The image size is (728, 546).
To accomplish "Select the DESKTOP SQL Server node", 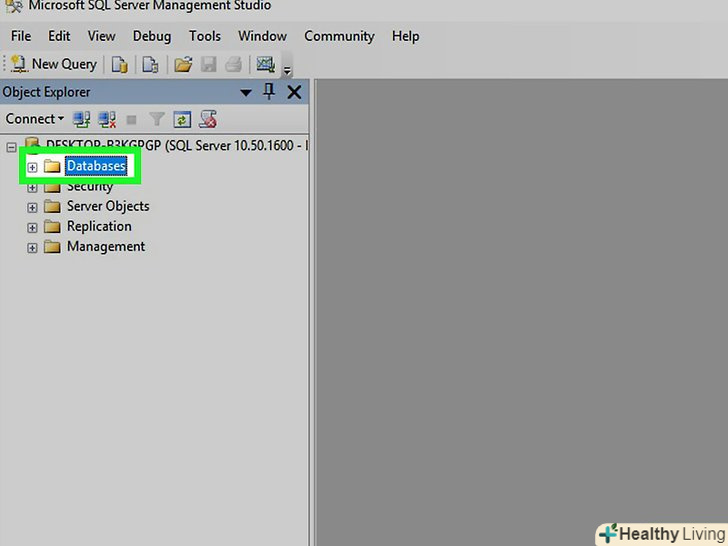I will pos(177,145).
